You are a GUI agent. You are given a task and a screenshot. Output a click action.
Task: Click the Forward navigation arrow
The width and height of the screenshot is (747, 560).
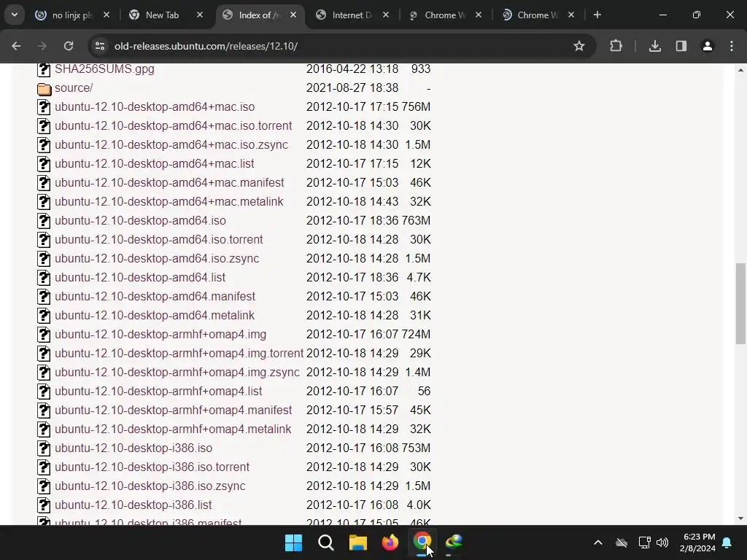point(42,46)
